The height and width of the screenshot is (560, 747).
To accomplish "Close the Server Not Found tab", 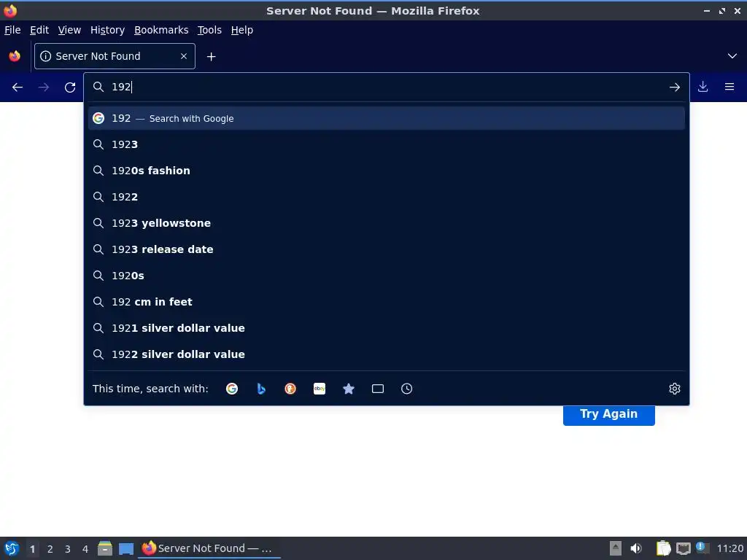I will pyautogui.click(x=184, y=56).
